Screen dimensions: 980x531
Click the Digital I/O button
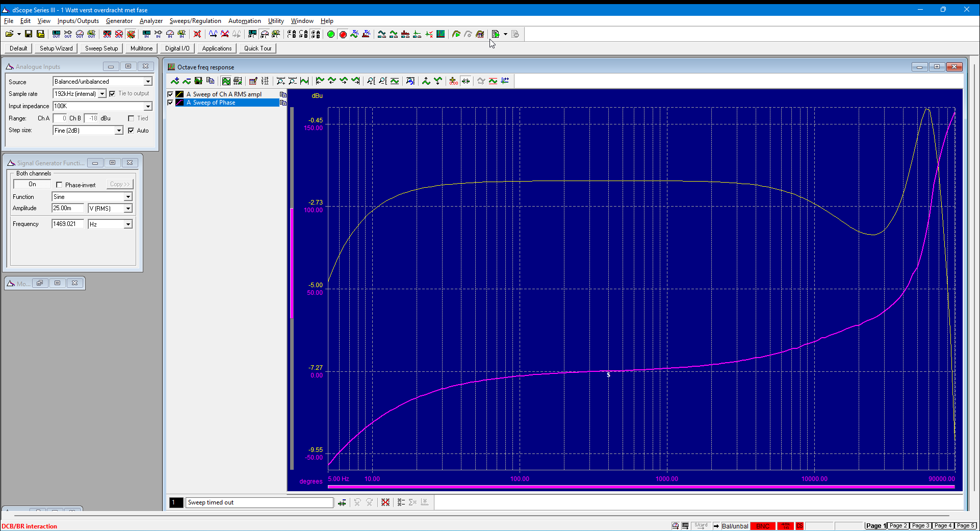click(x=177, y=48)
